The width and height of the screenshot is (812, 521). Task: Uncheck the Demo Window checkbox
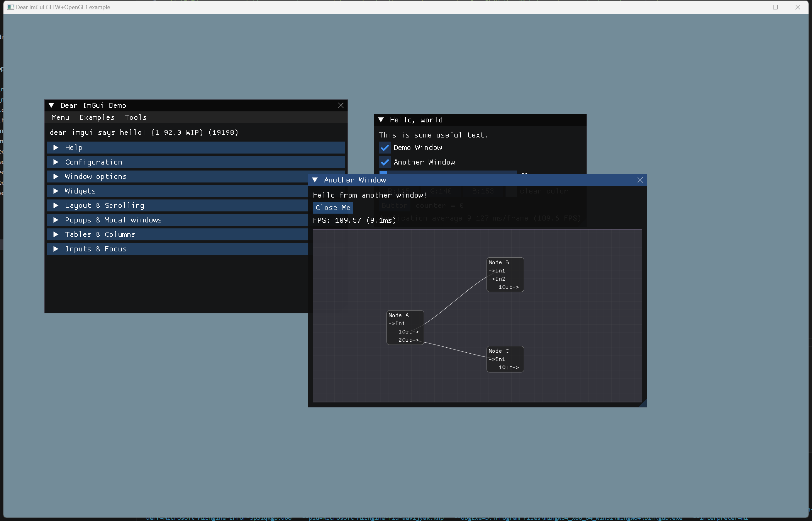[x=385, y=148]
